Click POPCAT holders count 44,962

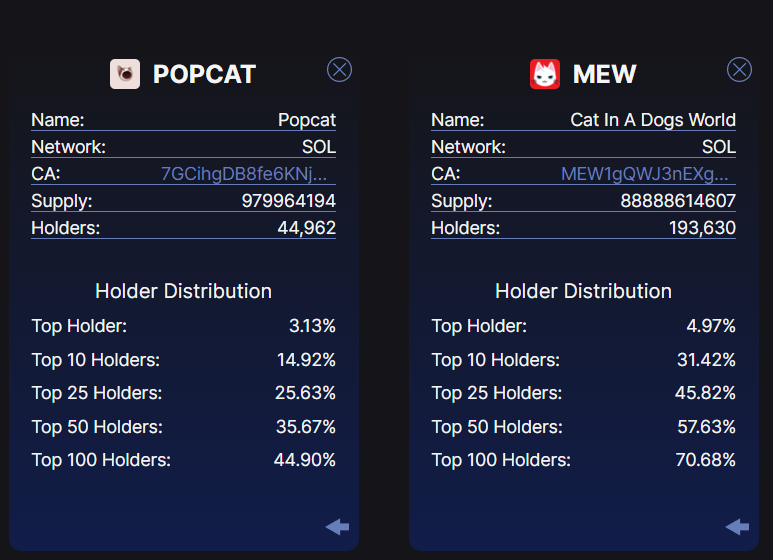tap(306, 228)
